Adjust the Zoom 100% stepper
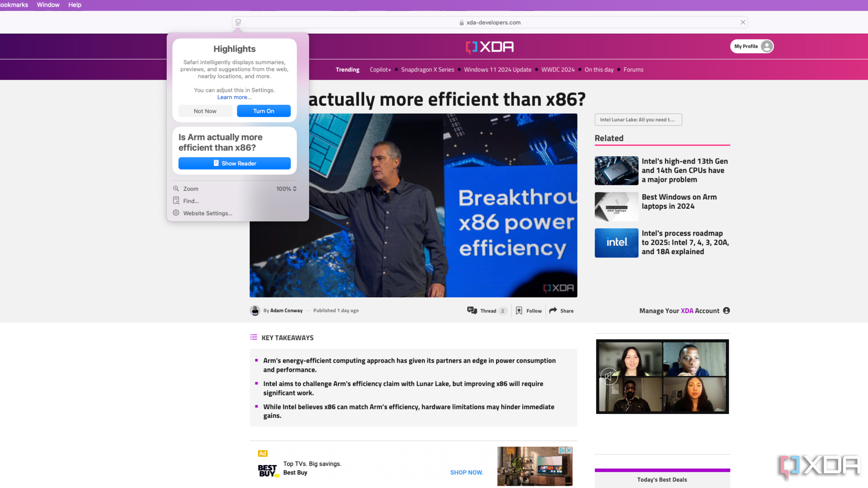This screenshot has width=868, height=488. (x=286, y=189)
